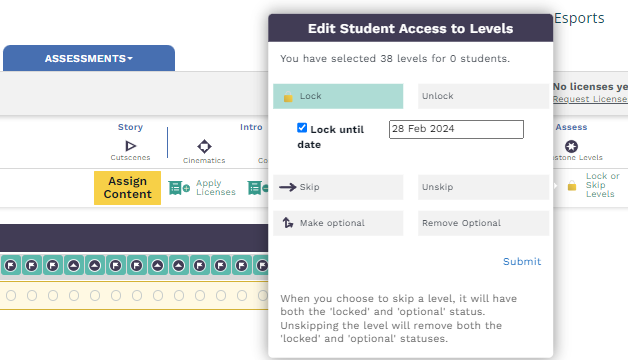Viewport: 628px width, 360px height.
Task: Open the ASSESSMENTS dropdown tab
Action: pos(89,58)
